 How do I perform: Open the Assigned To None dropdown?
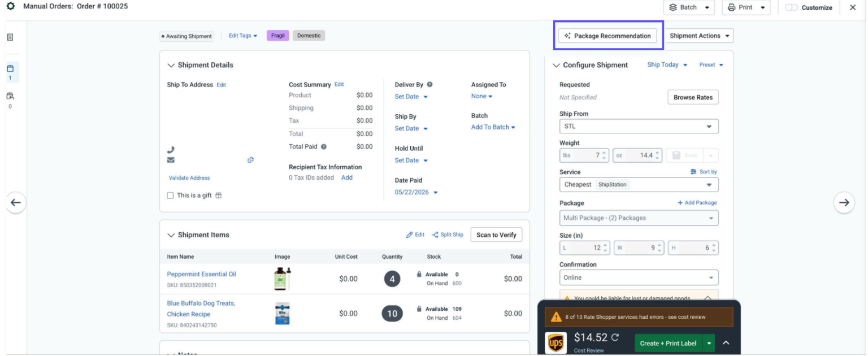[x=482, y=97]
